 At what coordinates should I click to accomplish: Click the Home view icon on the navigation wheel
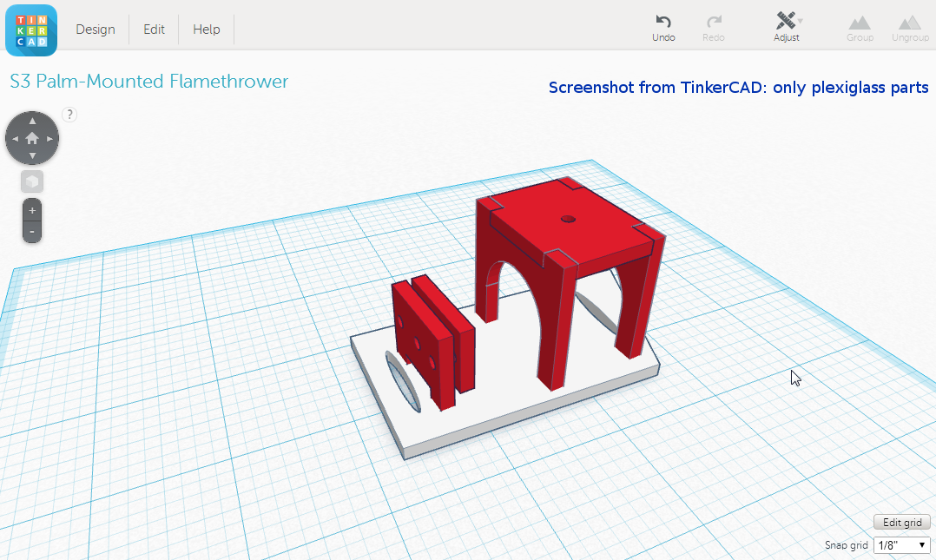pyautogui.click(x=32, y=137)
